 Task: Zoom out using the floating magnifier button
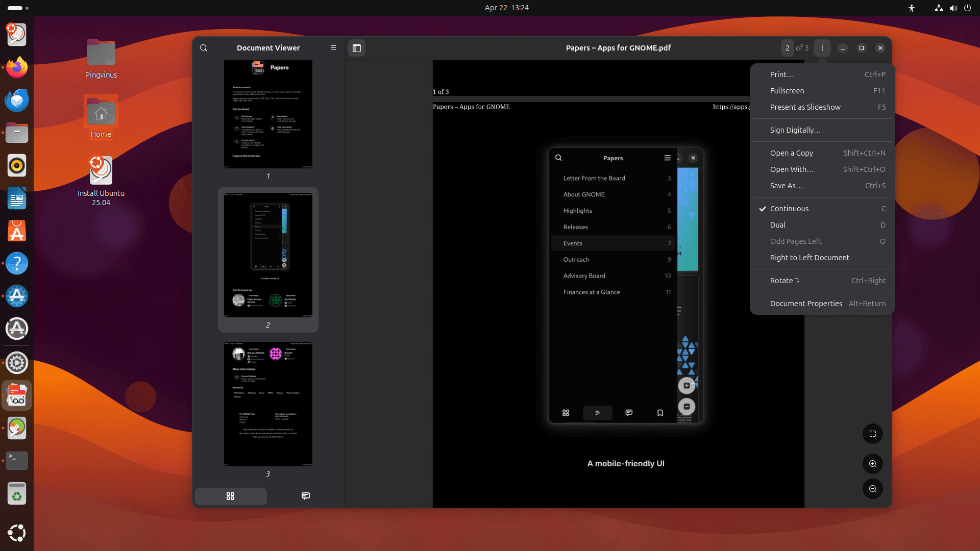pos(873,489)
